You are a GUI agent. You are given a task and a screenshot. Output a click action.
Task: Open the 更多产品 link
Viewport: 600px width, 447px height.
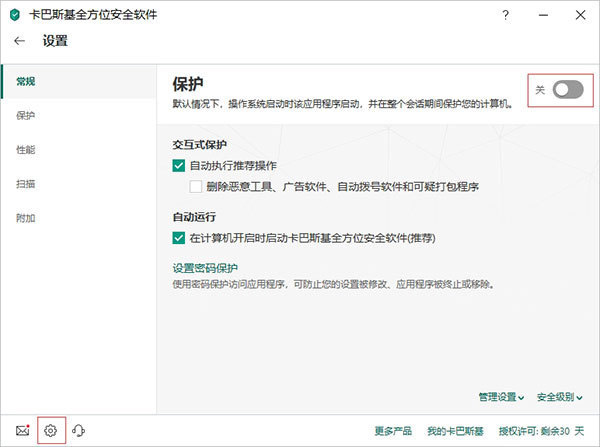(x=393, y=431)
